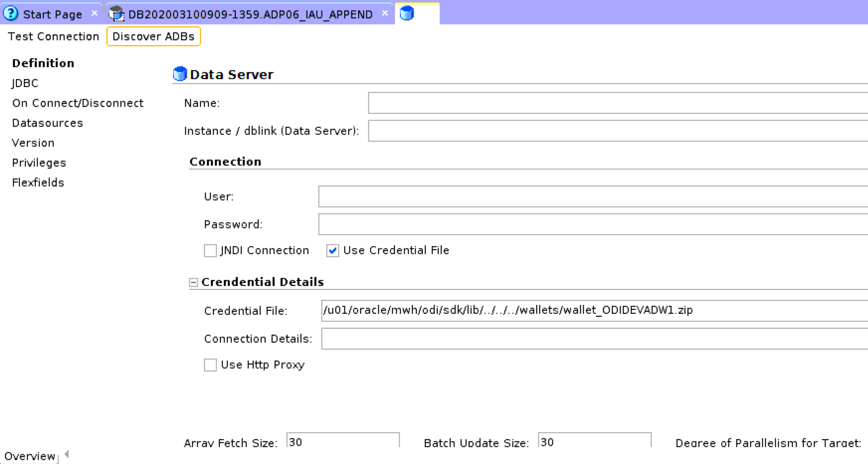Click the arrow beside the Overview tab

[x=67, y=454]
